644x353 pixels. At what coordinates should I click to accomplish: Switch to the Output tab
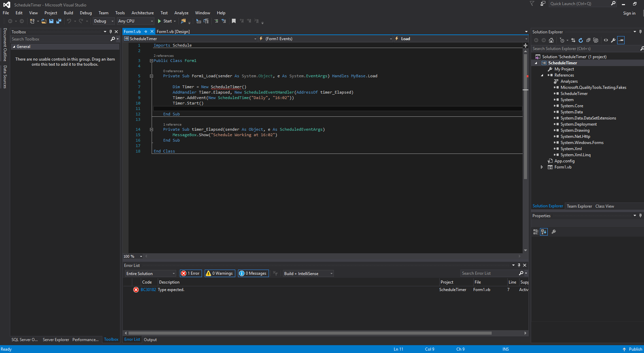coord(150,340)
